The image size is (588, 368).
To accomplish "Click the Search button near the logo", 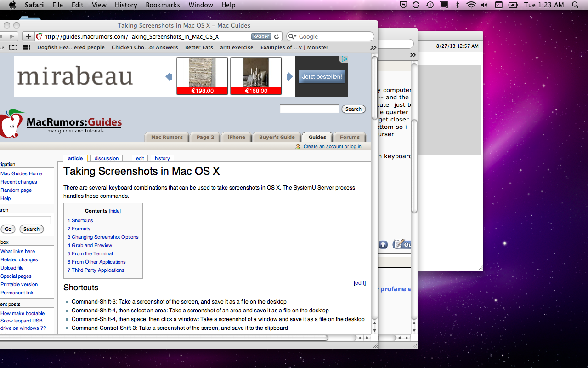I will (354, 109).
